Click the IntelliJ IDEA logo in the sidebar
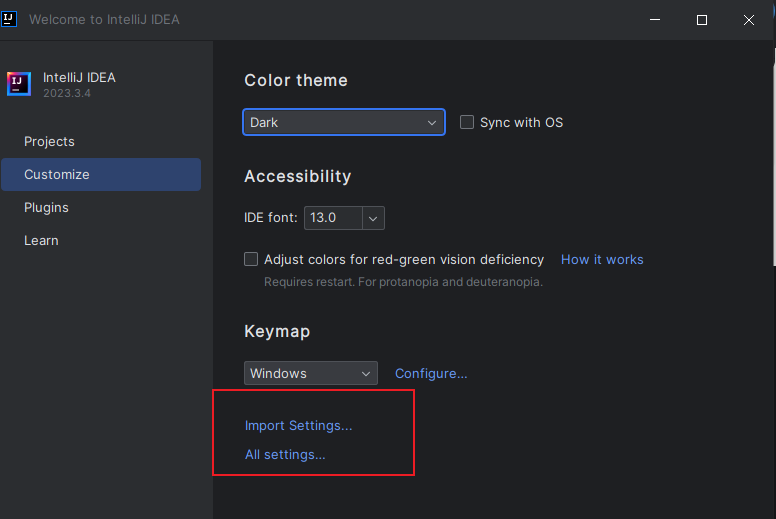 (19, 84)
